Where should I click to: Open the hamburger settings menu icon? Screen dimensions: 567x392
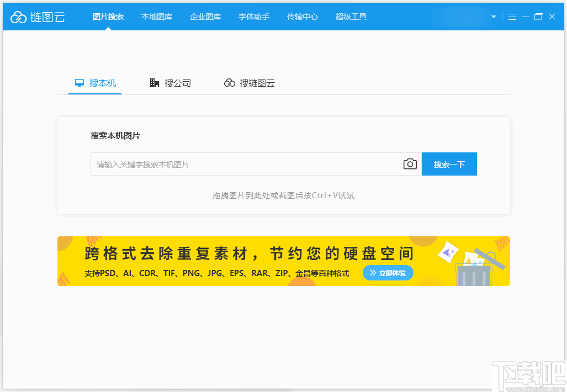pyautogui.click(x=512, y=17)
